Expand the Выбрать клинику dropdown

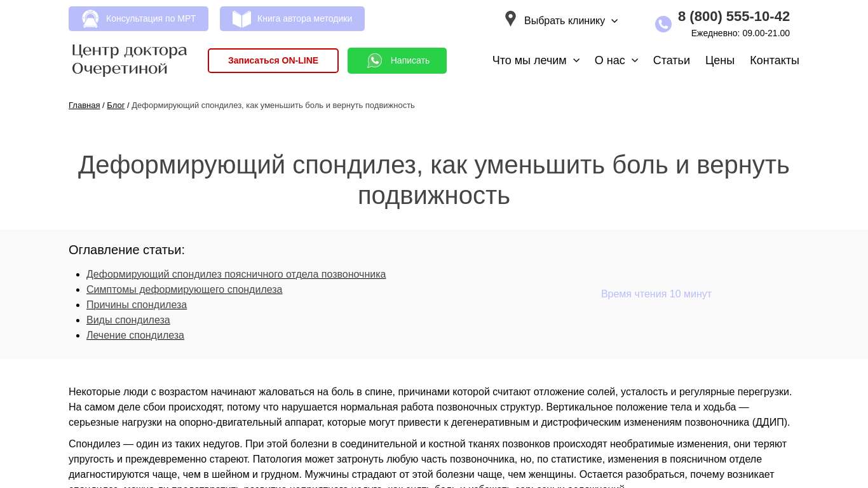point(571,21)
